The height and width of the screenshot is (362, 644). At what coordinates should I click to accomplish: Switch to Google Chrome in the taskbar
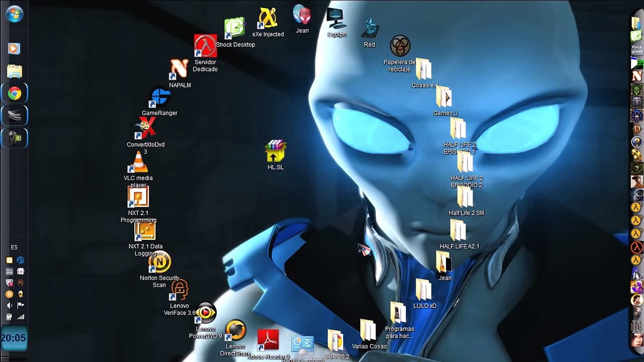click(15, 94)
